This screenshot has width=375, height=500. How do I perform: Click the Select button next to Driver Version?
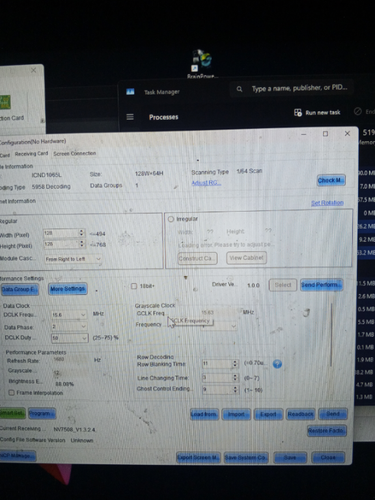pos(283,285)
